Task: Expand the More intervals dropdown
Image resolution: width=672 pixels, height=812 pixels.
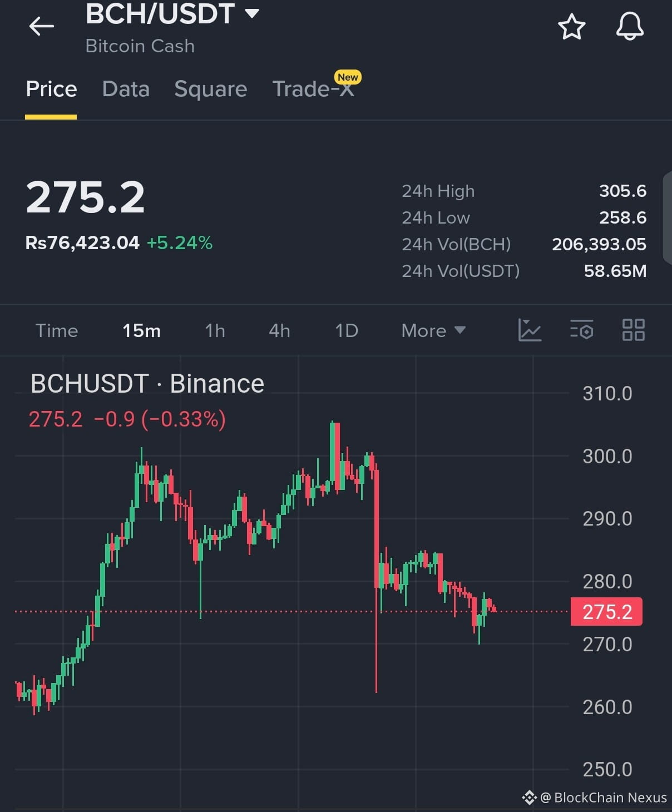Action: 433,331
